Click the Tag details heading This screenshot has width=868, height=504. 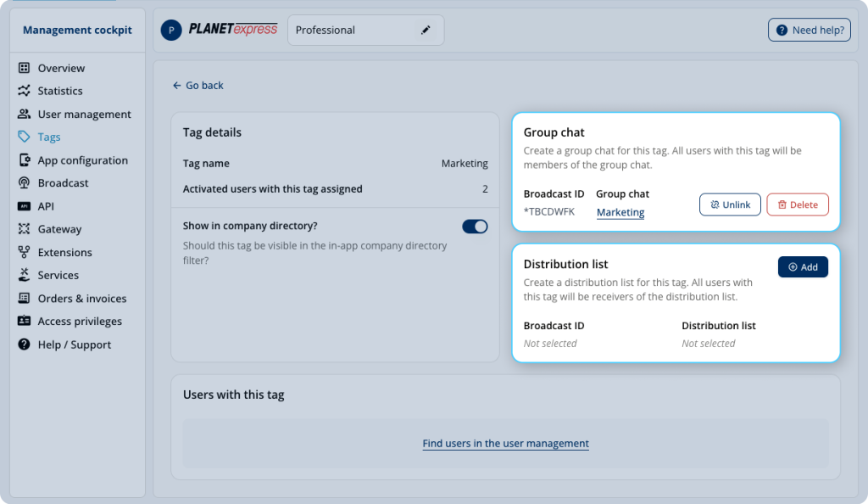tap(212, 132)
